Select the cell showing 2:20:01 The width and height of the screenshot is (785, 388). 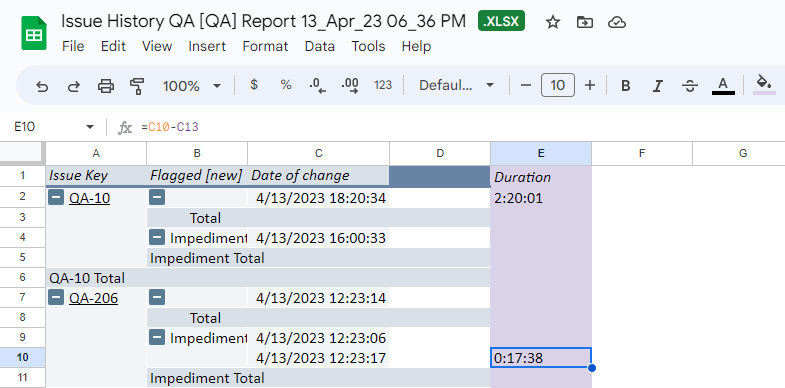tap(541, 198)
